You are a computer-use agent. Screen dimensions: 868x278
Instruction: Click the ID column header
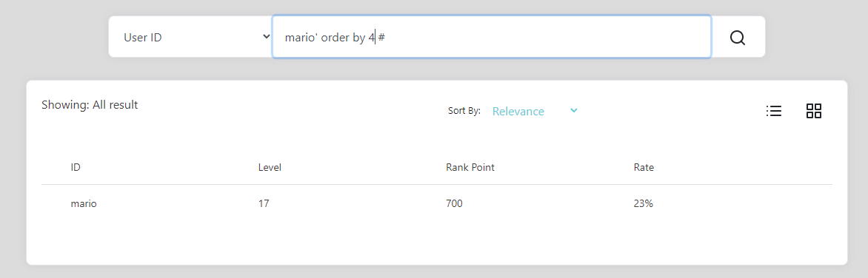click(x=76, y=167)
